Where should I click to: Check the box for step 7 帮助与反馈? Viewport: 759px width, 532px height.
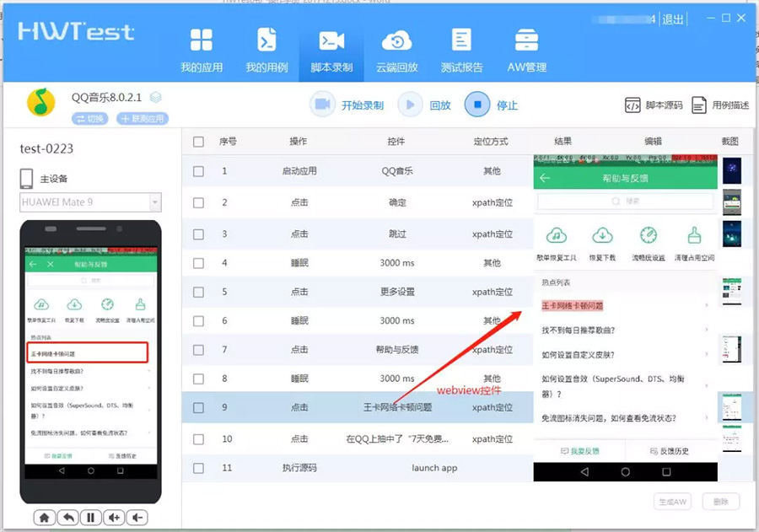tap(198, 350)
